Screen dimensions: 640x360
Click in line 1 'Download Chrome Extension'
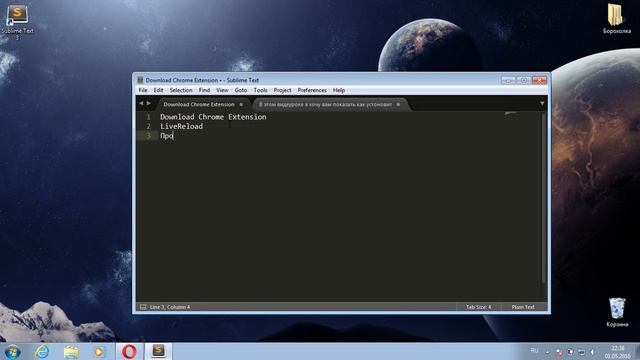click(x=213, y=117)
